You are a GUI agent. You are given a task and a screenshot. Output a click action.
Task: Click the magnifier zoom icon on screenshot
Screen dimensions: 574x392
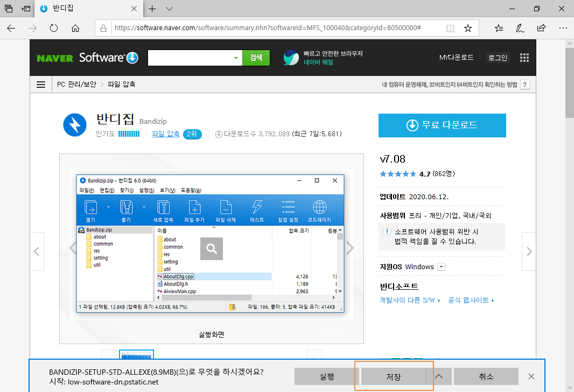[212, 249]
